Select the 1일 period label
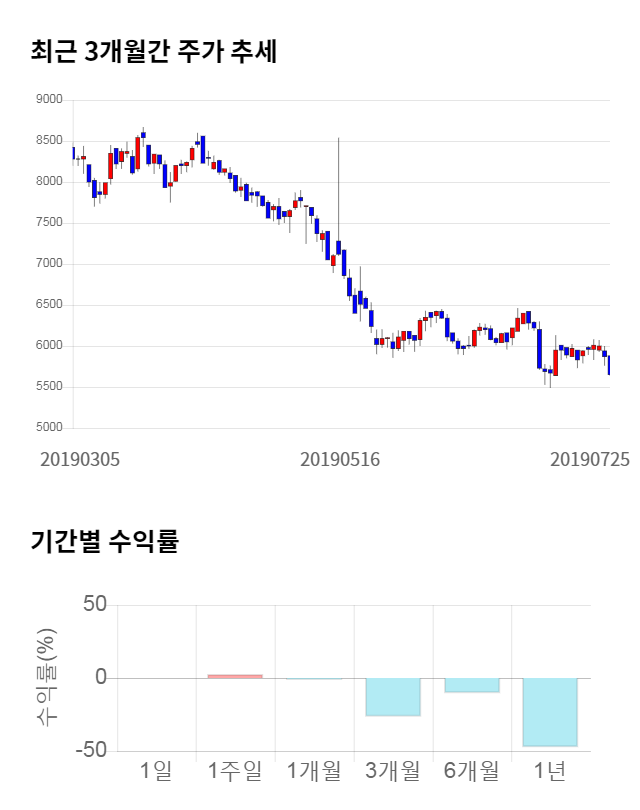640x810 pixels. [156, 771]
